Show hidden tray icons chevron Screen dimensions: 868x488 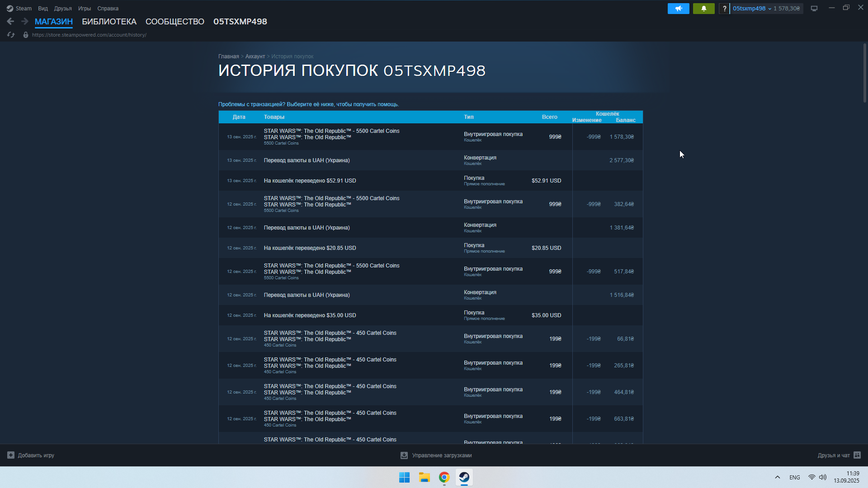click(x=778, y=477)
